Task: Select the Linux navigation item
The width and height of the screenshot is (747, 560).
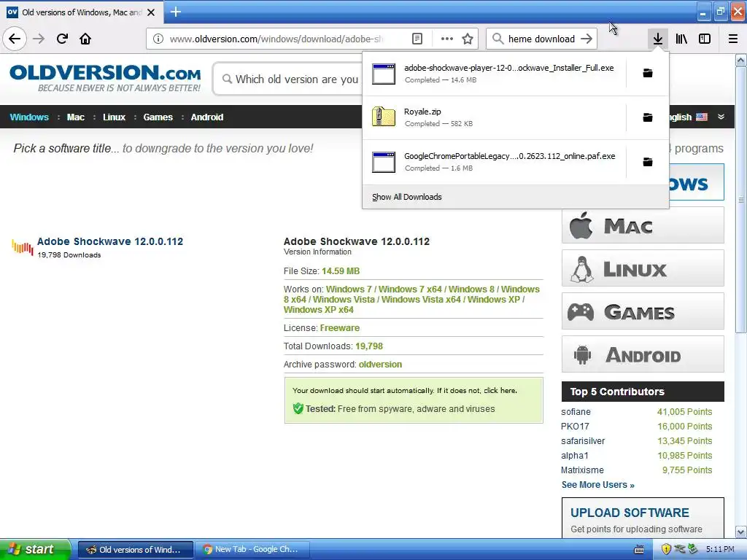Action: 115,117
